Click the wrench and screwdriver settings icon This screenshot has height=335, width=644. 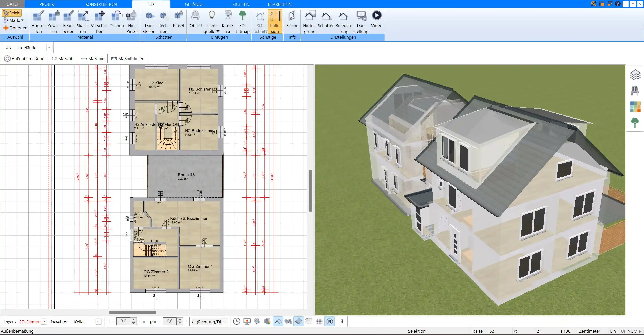pyautogui.click(x=594, y=4)
